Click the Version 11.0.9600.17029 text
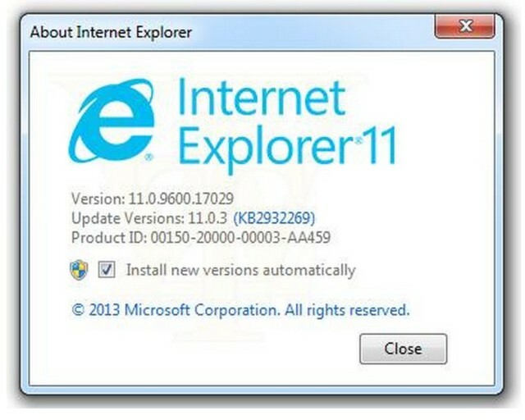This screenshot has height=420, width=525. (153, 199)
